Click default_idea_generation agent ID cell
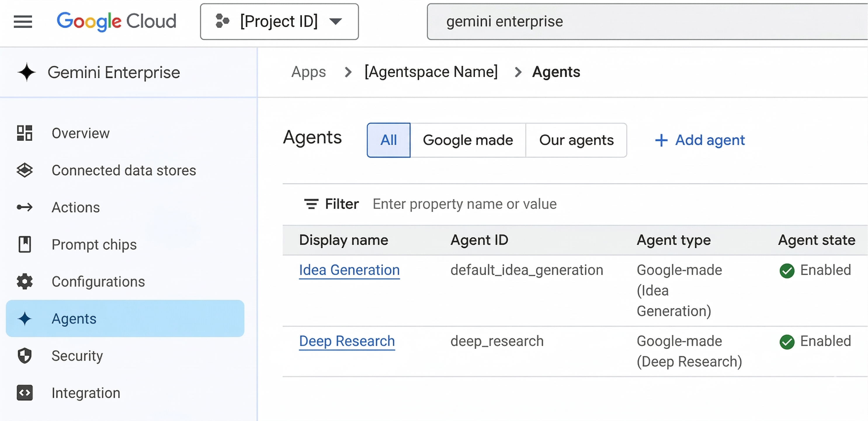Screen dimensions: 868x421 coord(527,270)
